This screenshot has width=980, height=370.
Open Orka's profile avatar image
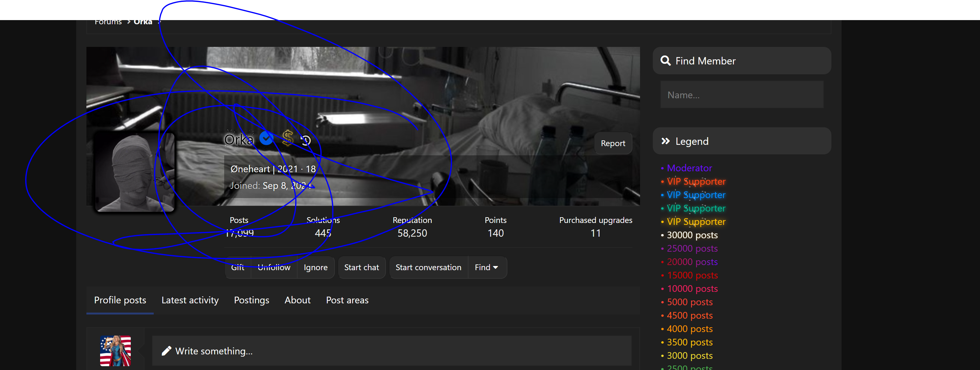coord(135,171)
